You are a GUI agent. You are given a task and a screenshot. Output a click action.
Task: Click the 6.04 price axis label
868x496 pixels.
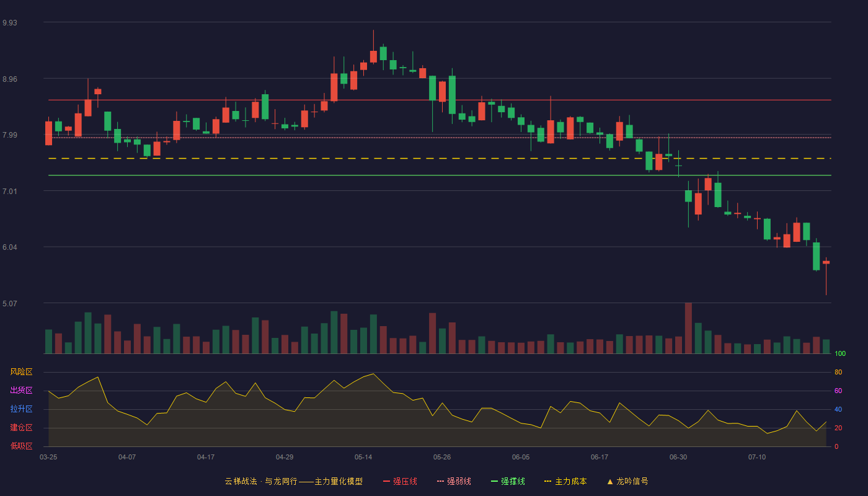pyautogui.click(x=10, y=247)
